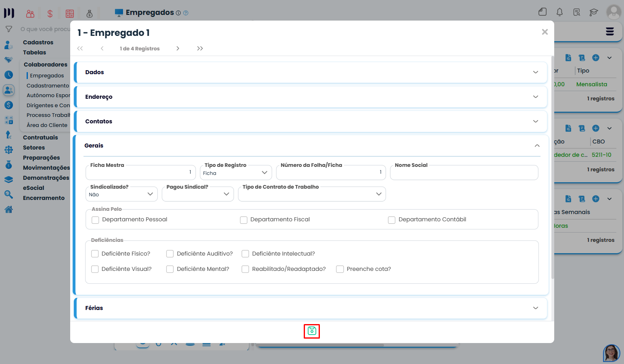The image size is (624, 364).
Task: Open the notifications bell icon
Action: pos(559,12)
